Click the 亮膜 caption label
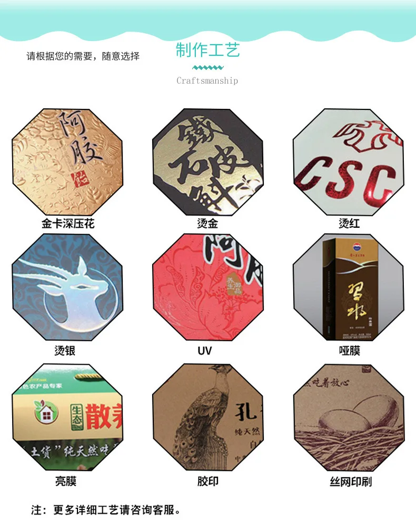Image resolution: width=416 pixels, height=532 pixels. point(66,481)
